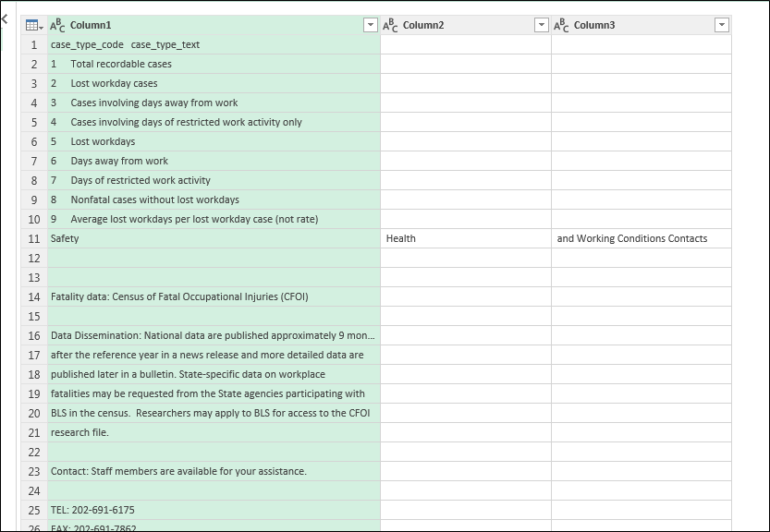Select the 'Lost workday cases' cell
The height and width of the screenshot is (532, 770).
(x=214, y=83)
